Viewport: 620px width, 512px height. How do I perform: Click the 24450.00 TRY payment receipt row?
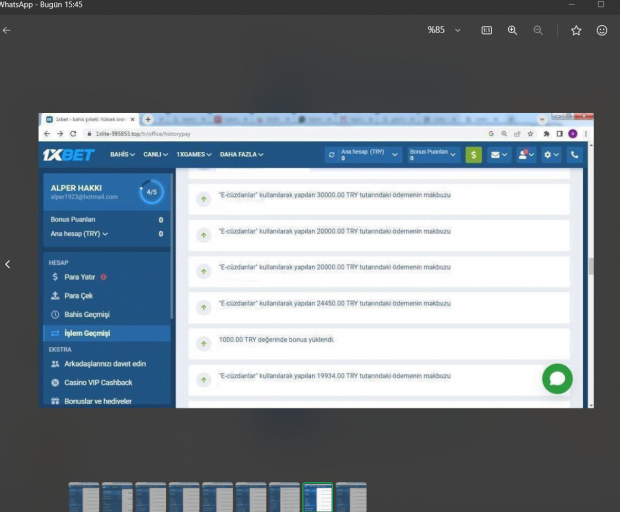(x=379, y=308)
